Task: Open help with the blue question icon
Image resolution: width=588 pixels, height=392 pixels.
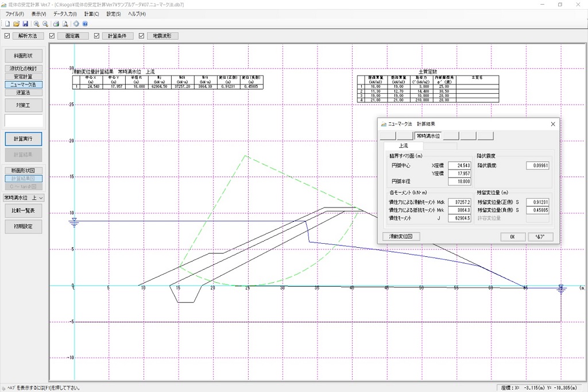Action: coord(85,24)
